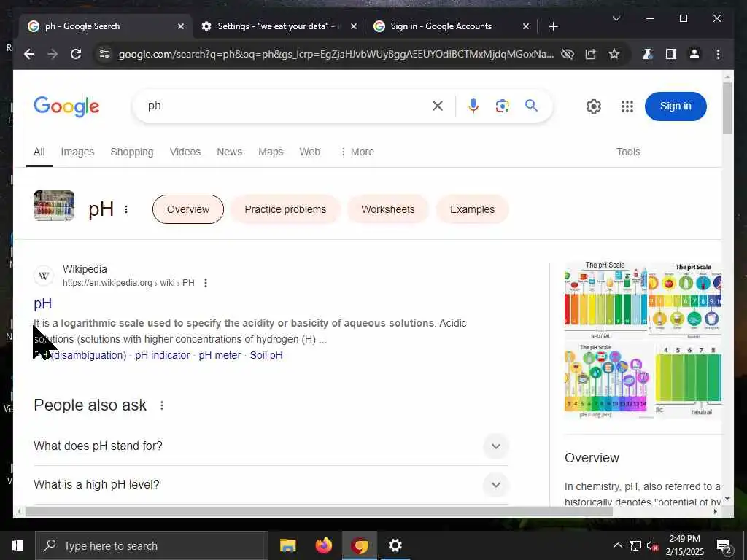Click the address bar URL
Screen dimensions: 747x560
(336, 54)
